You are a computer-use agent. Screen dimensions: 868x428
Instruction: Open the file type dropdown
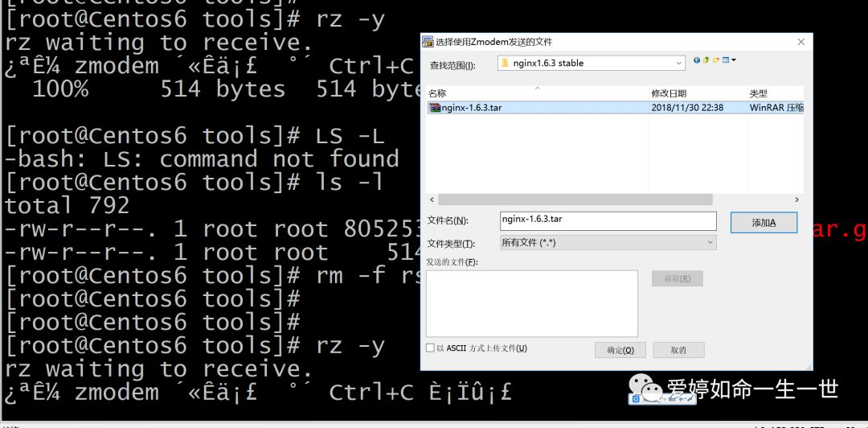(710, 242)
